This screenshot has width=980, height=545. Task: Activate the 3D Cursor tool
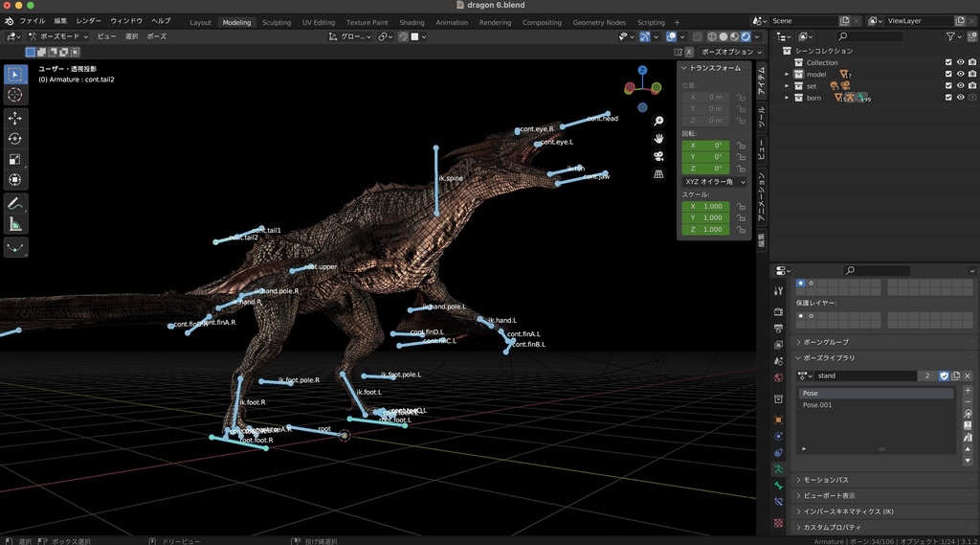click(x=15, y=95)
